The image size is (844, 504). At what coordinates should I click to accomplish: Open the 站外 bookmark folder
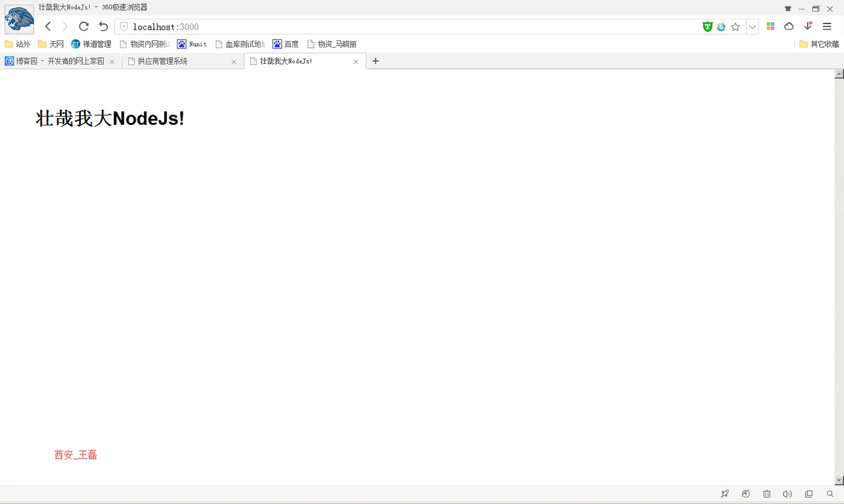17,44
